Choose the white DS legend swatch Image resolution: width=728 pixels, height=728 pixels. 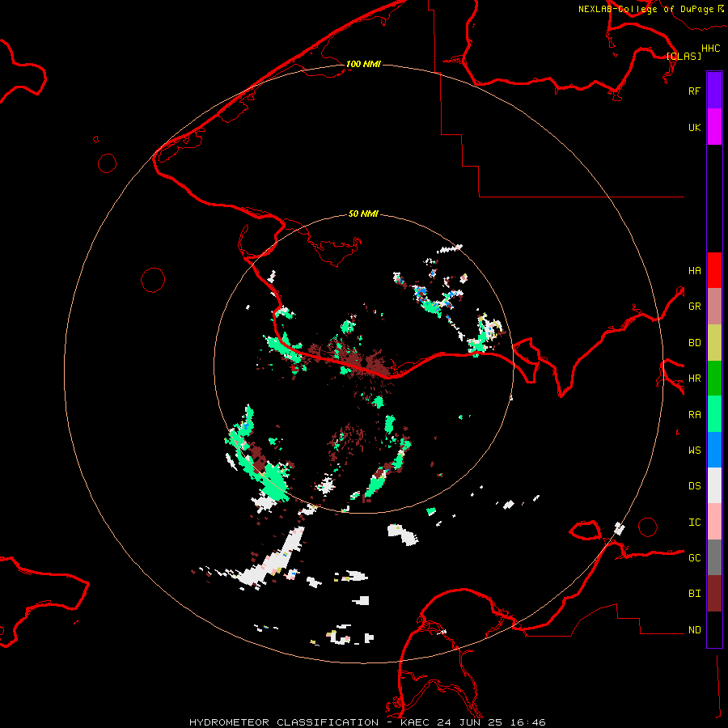714,485
